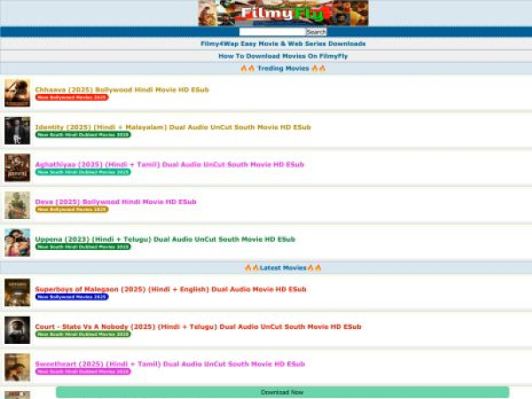532x399 pixels.
Task: Open Aghathiyaa (2025) Hindi + Tamil movie link
Action: [169, 164]
